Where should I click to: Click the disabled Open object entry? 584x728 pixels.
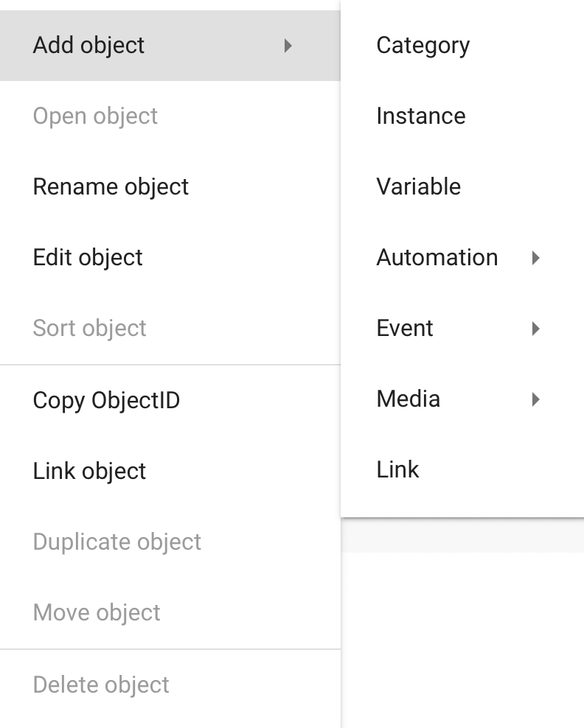[x=95, y=116]
